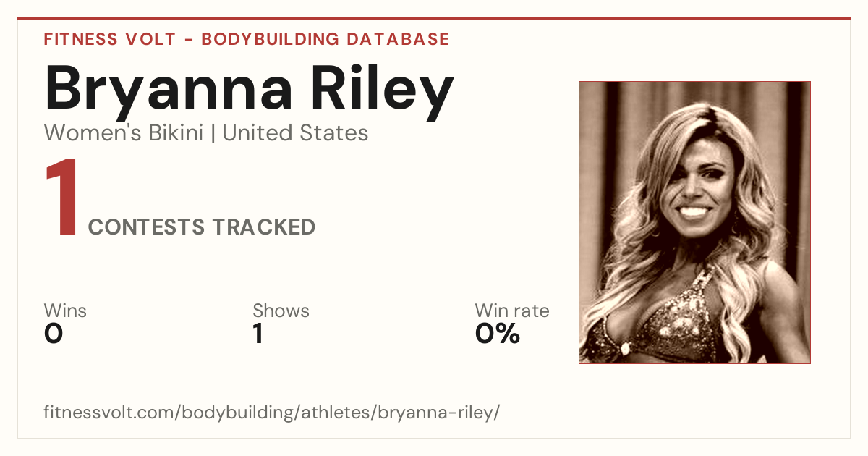This screenshot has width=868, height=456.
Task: Click the Wins label
Action: [x=65, y=311]
